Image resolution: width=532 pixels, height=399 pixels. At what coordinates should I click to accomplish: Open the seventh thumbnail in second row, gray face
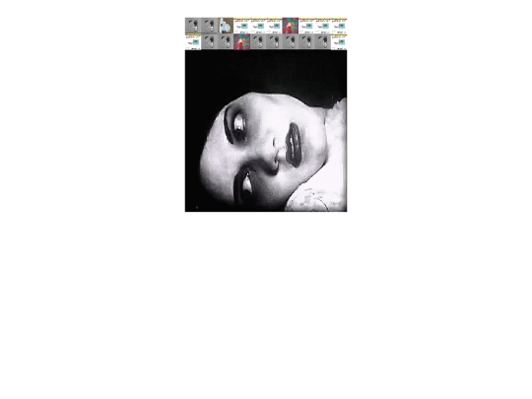[x=291, y=41]
